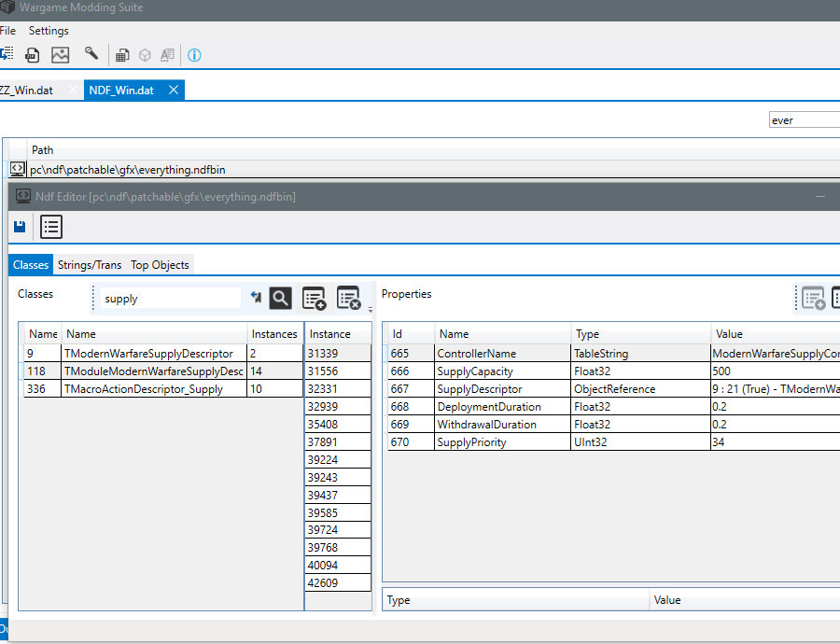This screenshot has height=644, width=840.
Task: Sort properties by the Type column header
Action: pyautogui.click(x=640, y=334)
